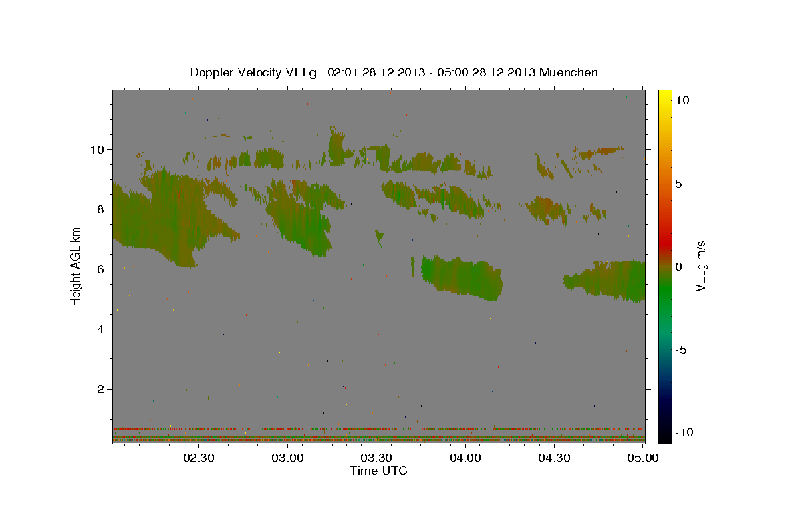Click the plot title "Doppler Velocity VELg"
This screenshot has height=532, width=798.
pyautogui.click(x=255, y=72)
